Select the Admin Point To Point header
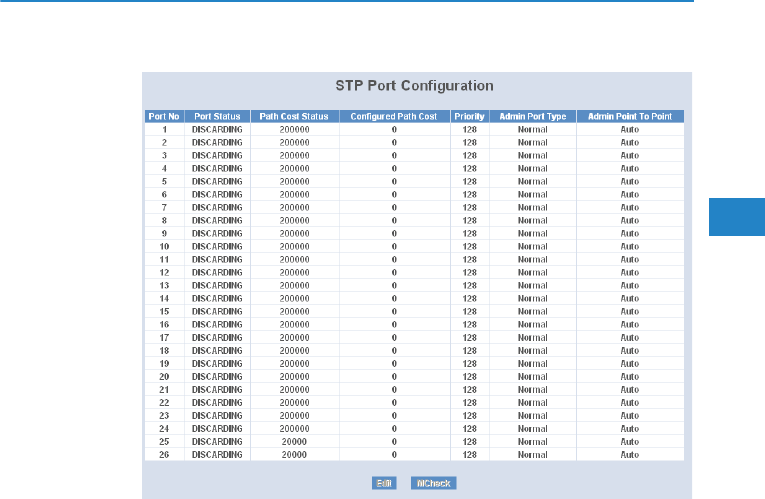 [630, 116]
